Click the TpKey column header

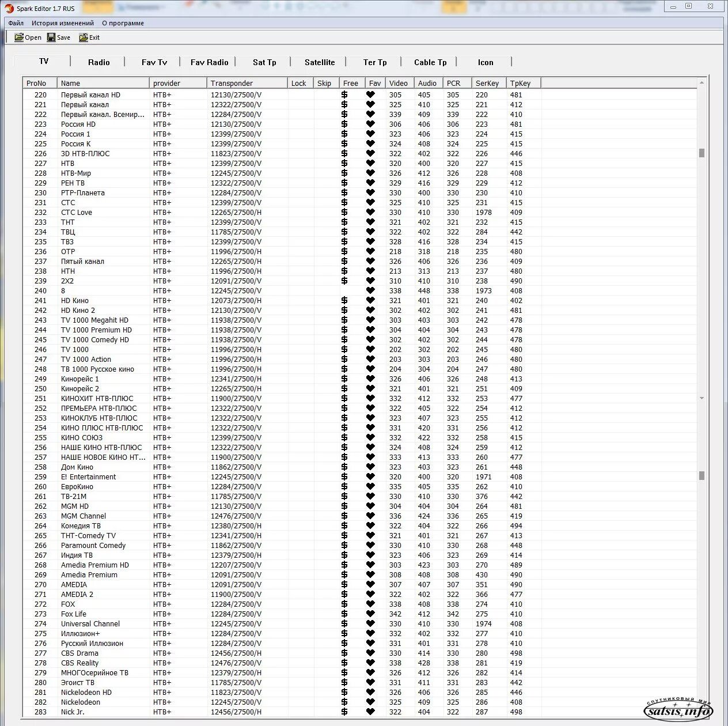pos(524,83)
